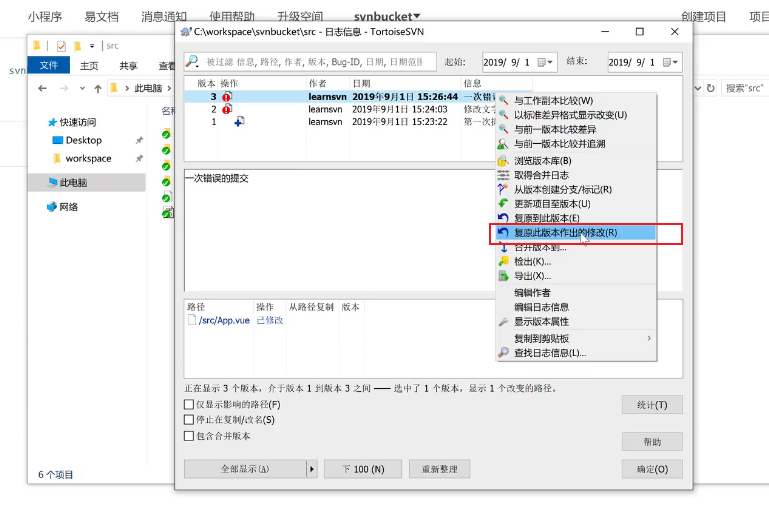Open Explorer quick access toolbar customize arrow
The width and height of the screenshot is (769, 512).
[x=92, y=46]
